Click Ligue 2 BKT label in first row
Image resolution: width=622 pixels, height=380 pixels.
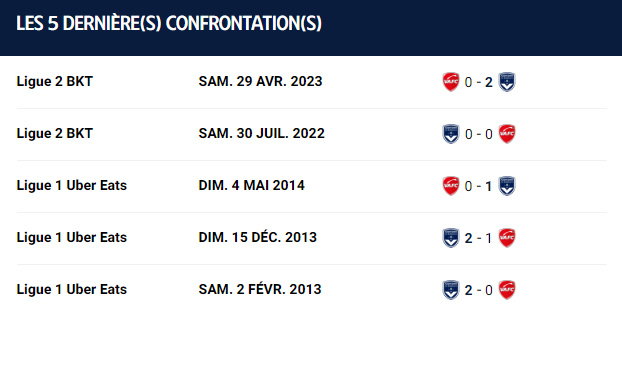(x=55, y=81)
